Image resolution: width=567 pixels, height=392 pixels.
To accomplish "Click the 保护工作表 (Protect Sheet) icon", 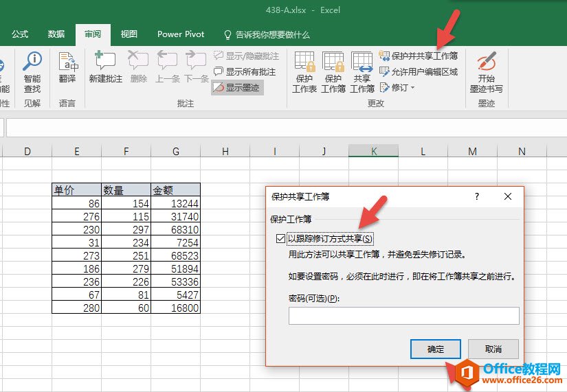I will point(304,63).
